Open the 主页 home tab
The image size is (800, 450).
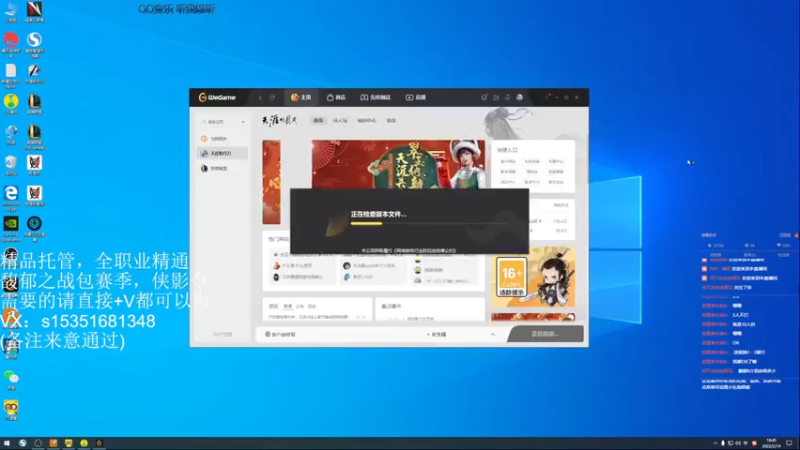pyautogui.click(x=301, y=97)
